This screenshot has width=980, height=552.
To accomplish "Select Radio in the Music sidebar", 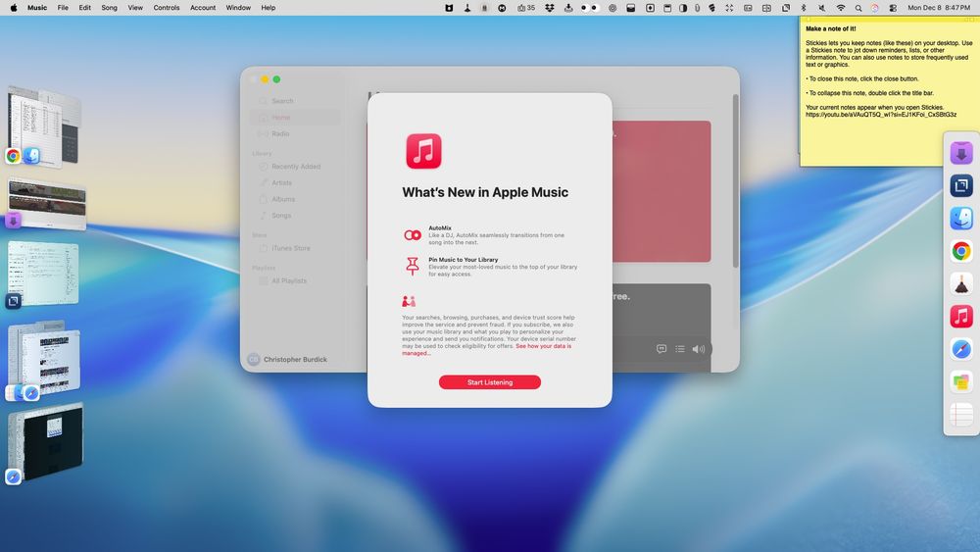I will (294, 133).
